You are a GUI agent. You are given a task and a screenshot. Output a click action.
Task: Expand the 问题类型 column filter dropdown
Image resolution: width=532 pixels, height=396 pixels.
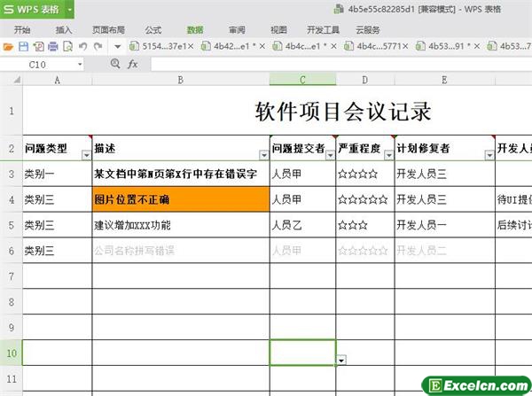point(85,154)
